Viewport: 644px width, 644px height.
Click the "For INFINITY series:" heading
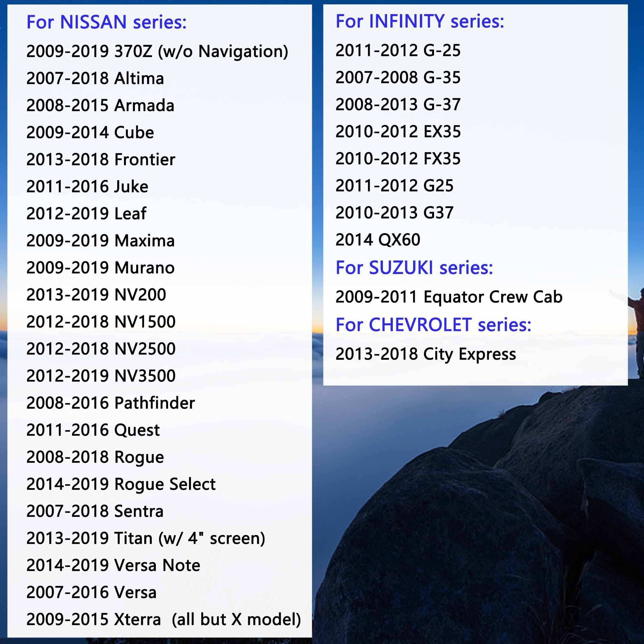(420, 21)
